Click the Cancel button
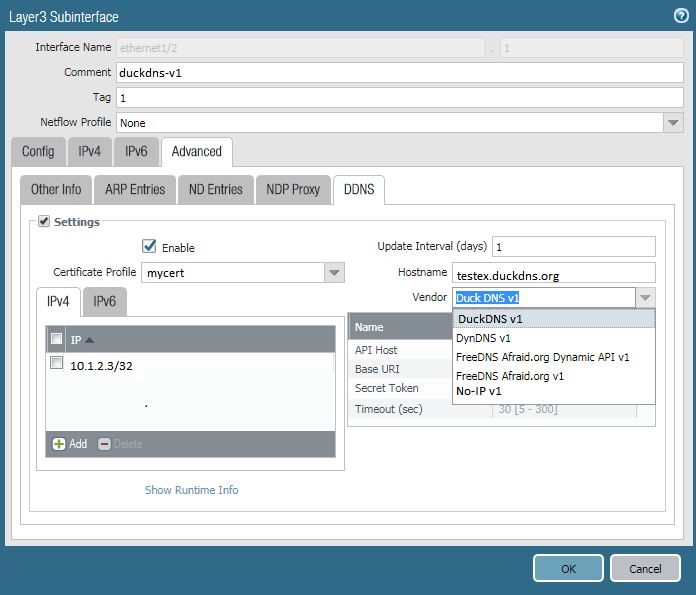Viewport: 696px width, 595px height. coord(645,568)
